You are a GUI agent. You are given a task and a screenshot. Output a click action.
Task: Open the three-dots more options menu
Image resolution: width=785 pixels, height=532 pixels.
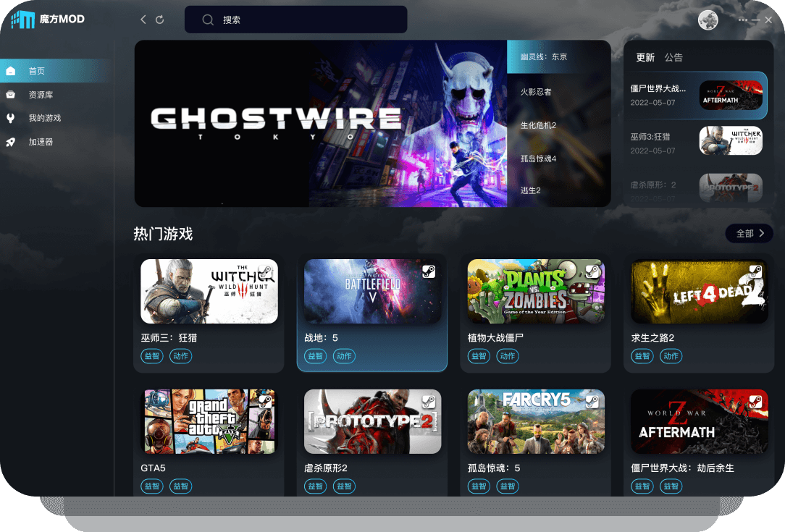pos(742,20)
